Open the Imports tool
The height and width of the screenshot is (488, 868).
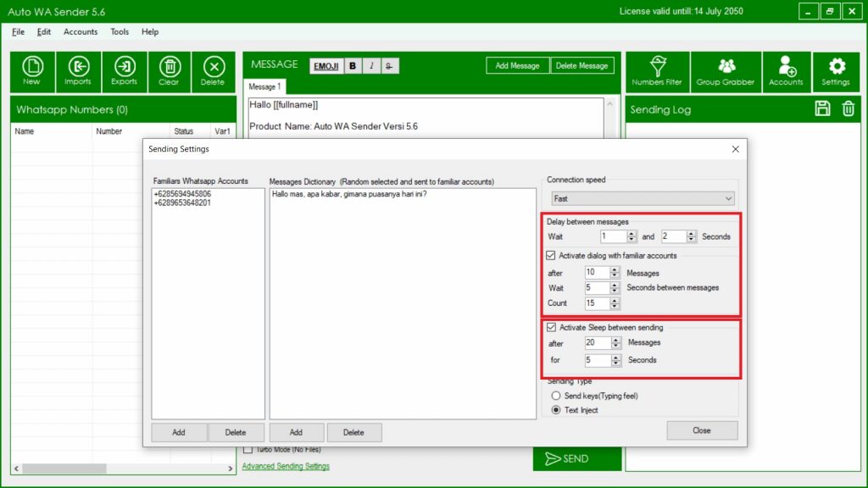point(78,70)
